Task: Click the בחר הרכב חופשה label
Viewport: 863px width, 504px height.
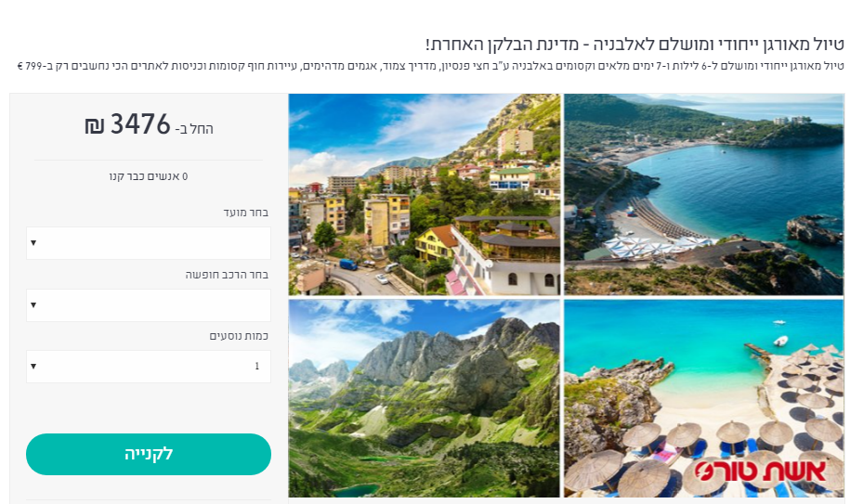Action: pos(227,275)
